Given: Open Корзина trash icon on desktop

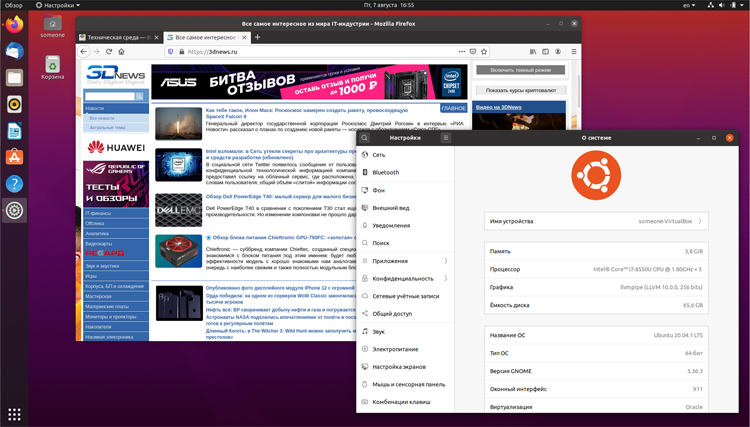Looking at the screenshot, I should click(53, 68).
